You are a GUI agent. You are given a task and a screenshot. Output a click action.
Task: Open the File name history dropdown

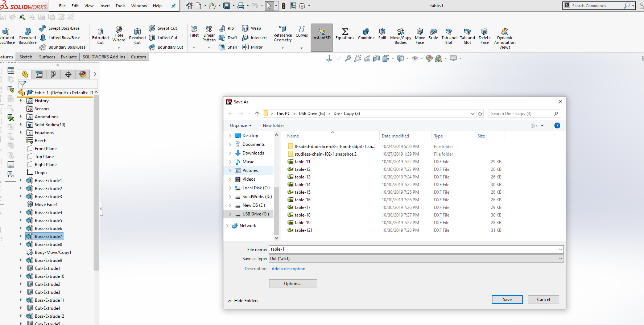pyautogui.click(x=560, y=249)
